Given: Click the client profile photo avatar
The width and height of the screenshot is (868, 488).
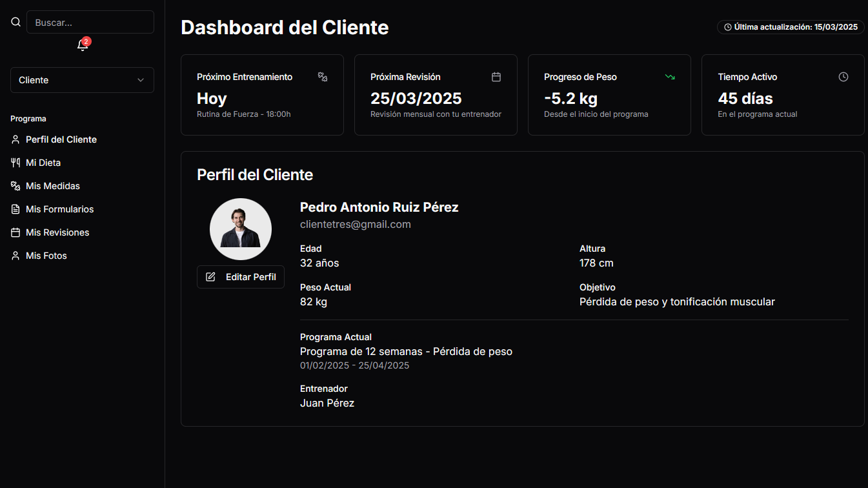Looking at the screenshot, I should (241, 229).
